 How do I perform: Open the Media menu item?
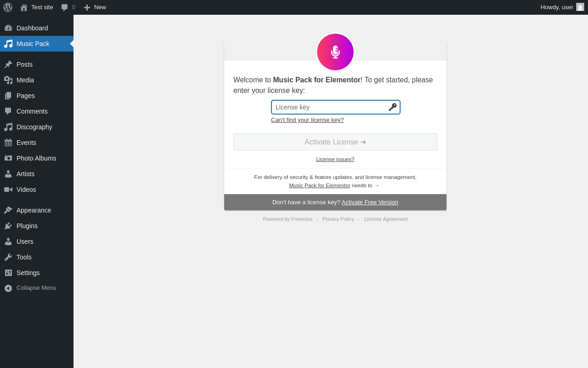[x=37, y=80]
